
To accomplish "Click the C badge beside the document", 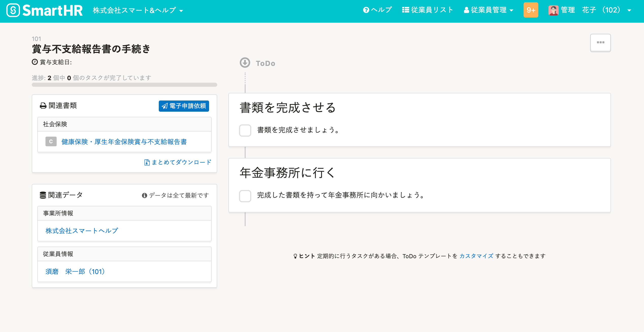I will [x=51, y=142].
